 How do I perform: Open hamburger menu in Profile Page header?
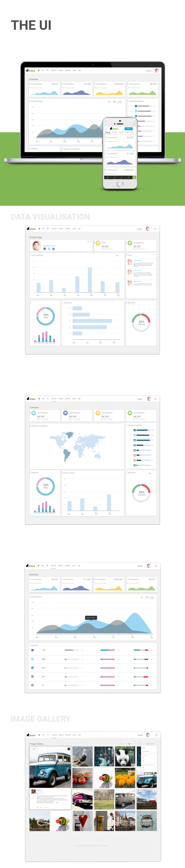tap(39, 229)
